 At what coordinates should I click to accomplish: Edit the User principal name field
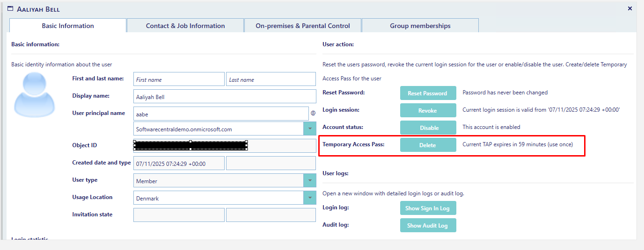click(221, 114)
